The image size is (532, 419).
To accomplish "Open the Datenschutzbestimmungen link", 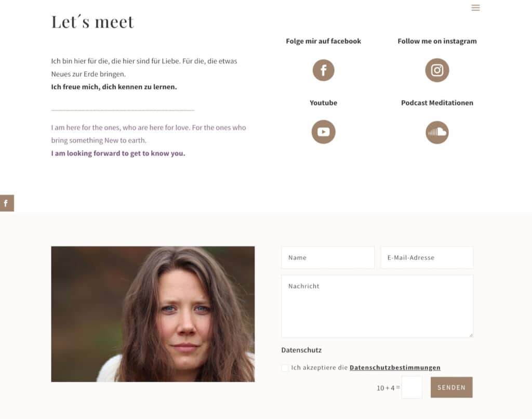I will tap(395, 368).
